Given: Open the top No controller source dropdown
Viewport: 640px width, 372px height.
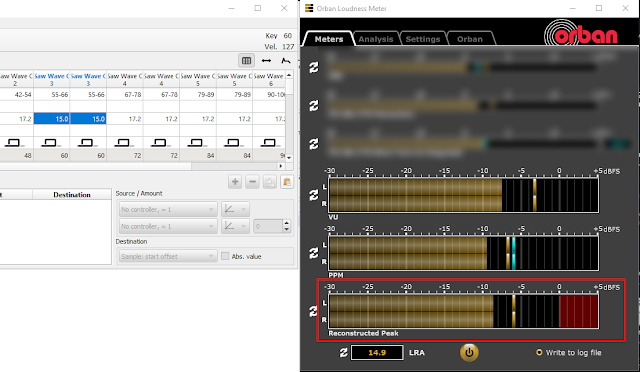Looking at the screenshot, I should pyautogui.click(x=167, y=209).
